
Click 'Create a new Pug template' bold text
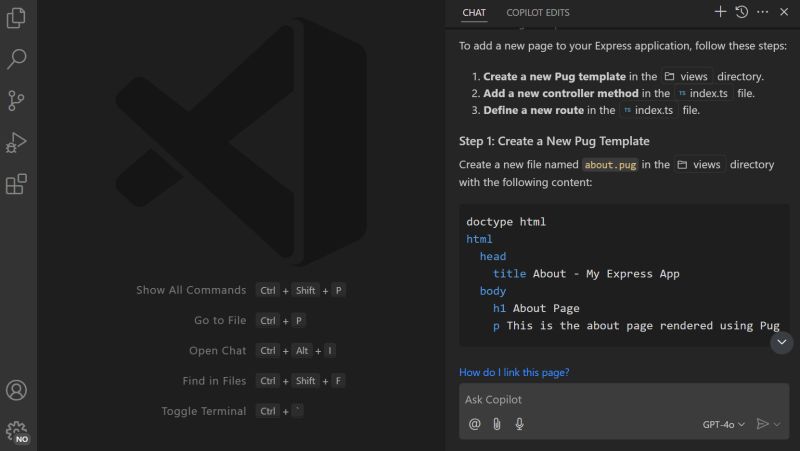coord(554,77)
